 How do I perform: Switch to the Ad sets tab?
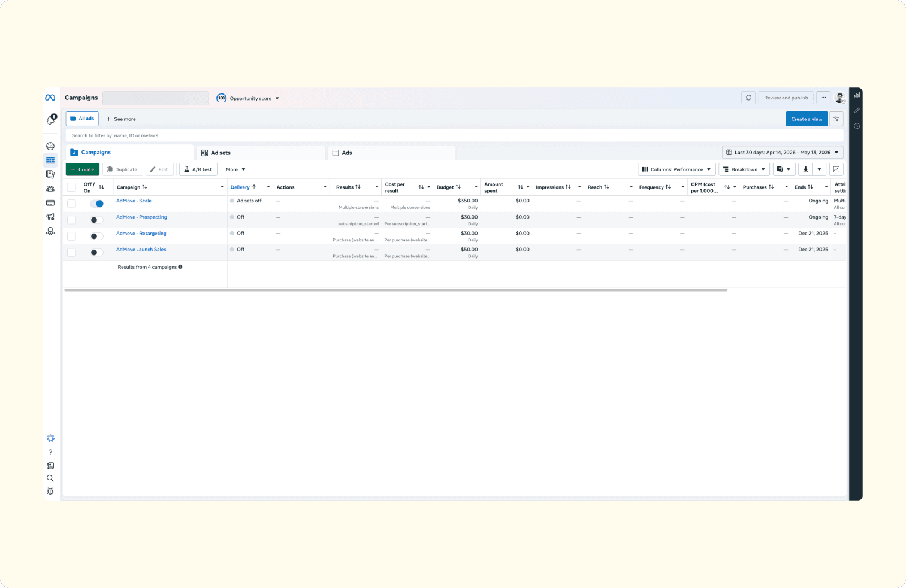pos(261,153)
